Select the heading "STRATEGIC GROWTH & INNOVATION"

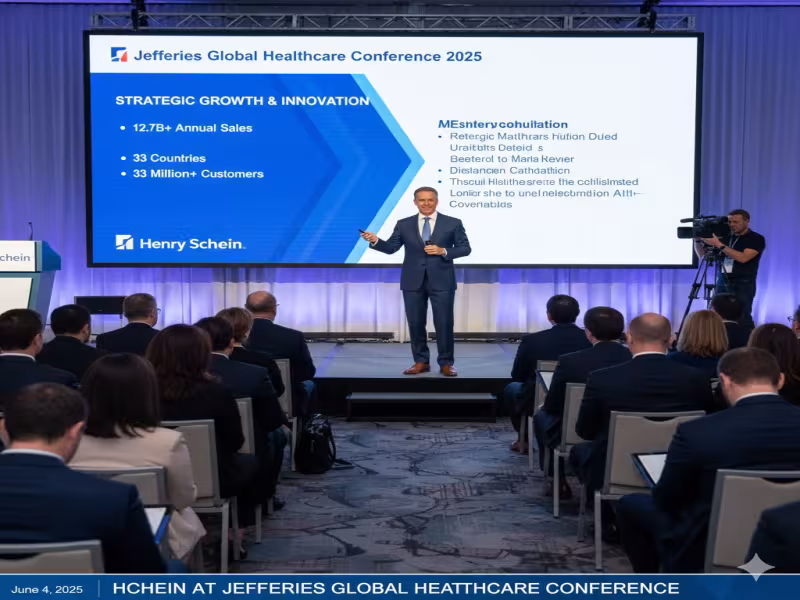(x=242, y=101)
